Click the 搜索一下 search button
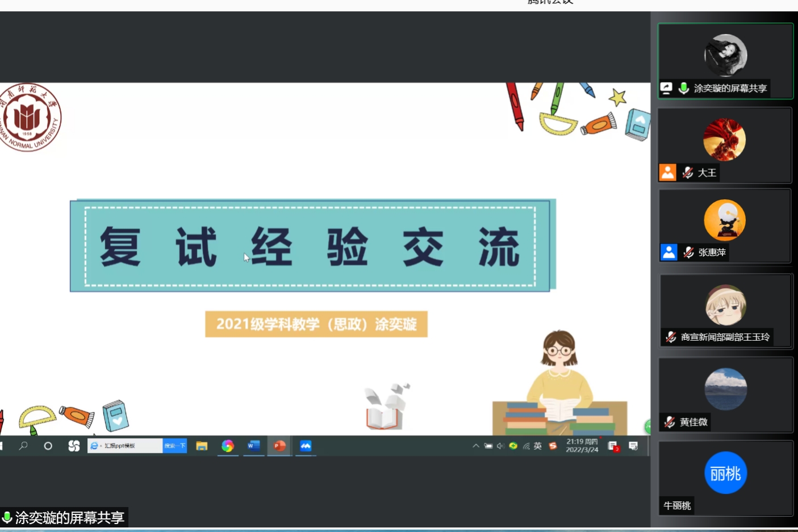 click(174, 446)
